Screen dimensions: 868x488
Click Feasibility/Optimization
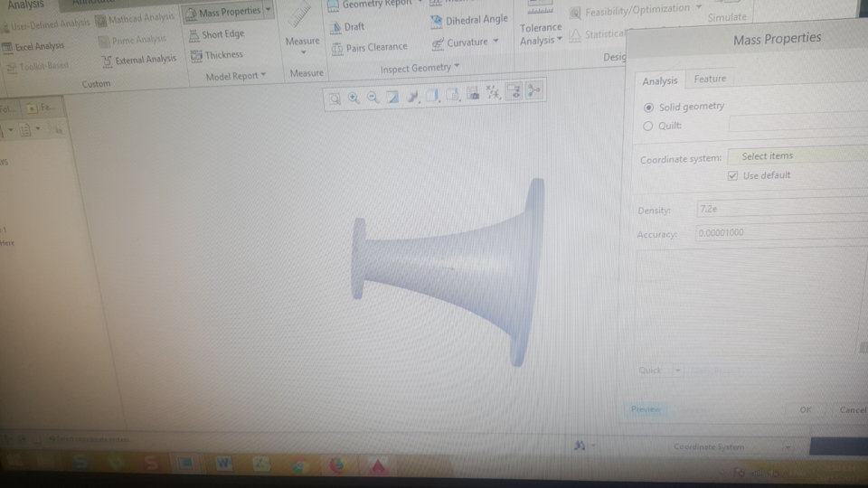click(630, 10)
